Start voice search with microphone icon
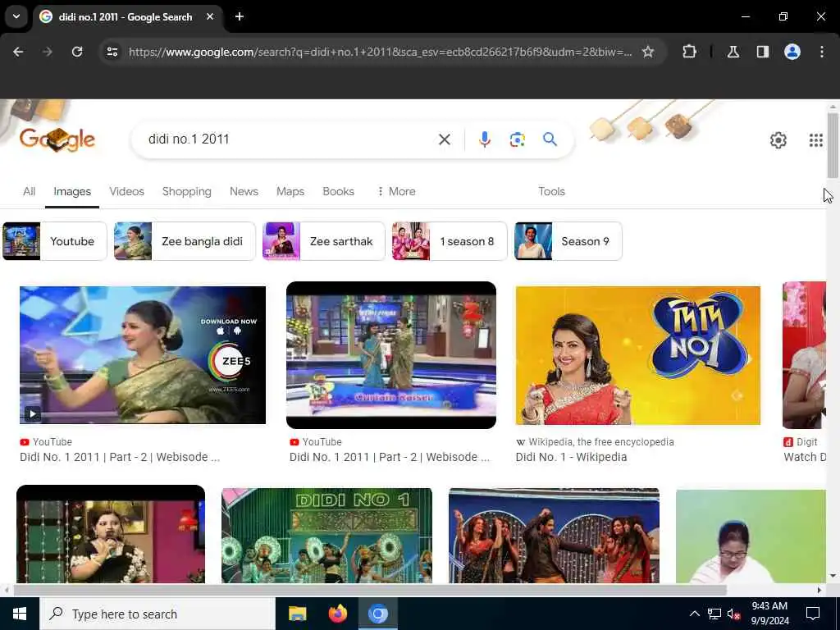This screenshot has width=840, height=630. (x=484, y=139)
